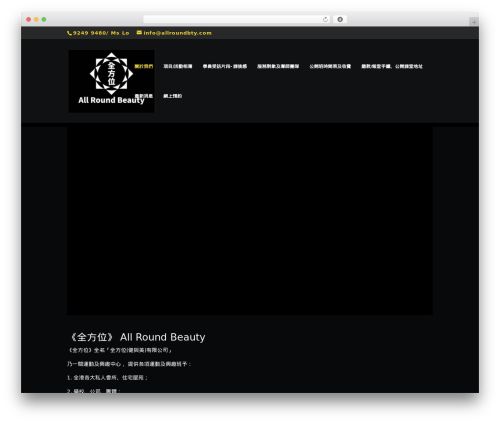Reload the page with the refresh icon

click(x=325, y=19)
